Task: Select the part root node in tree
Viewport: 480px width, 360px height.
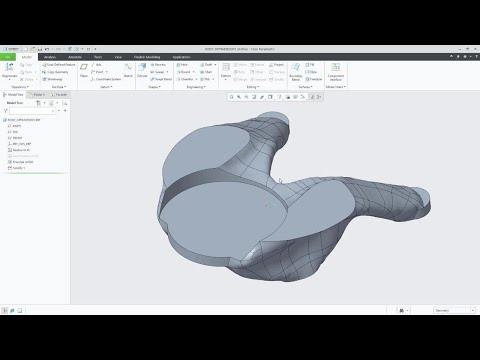Action: tap(22, 120)
